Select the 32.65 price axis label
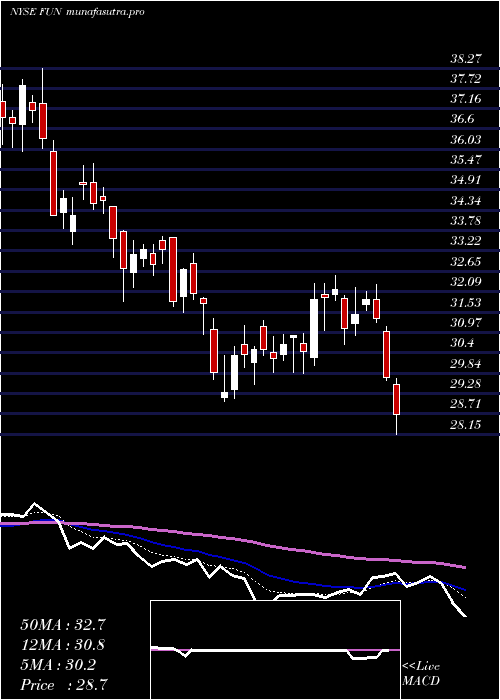The height and width of the screenshot is (700, 500). click(x=465, y=262)
